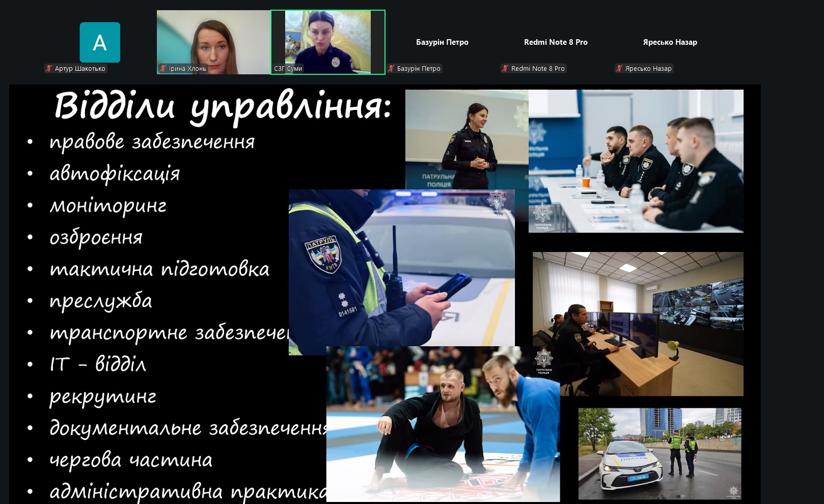This screenshot has height=504, width=824.
Task: Click photo of officers seated at conference table
Action: (636, 161)
